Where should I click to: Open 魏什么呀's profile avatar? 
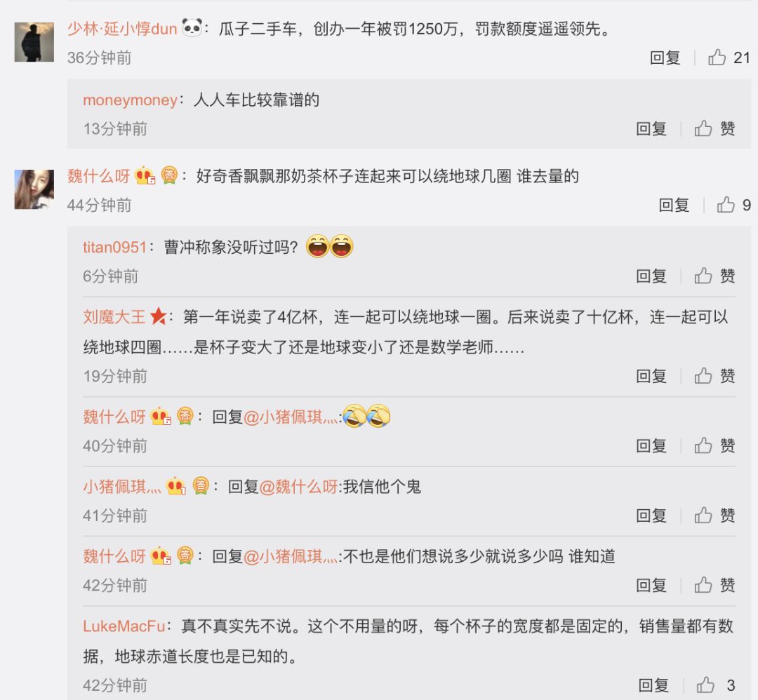(34, 189)
